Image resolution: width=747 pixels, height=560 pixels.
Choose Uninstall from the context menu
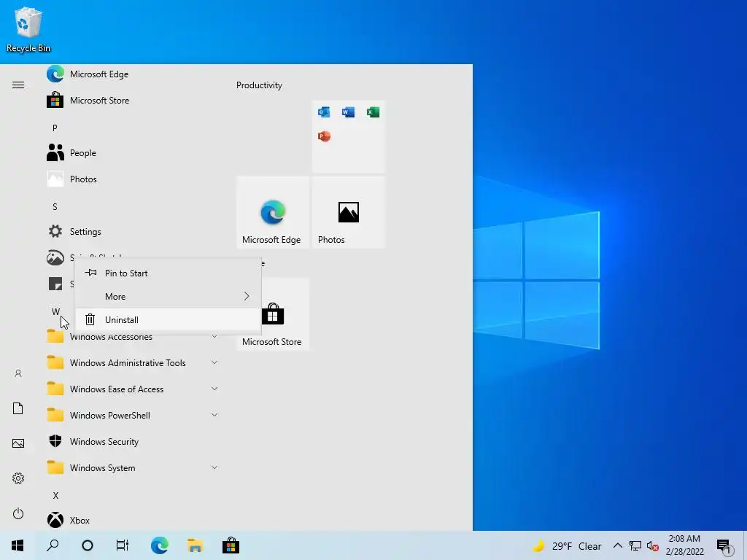[x=168, y=320]
